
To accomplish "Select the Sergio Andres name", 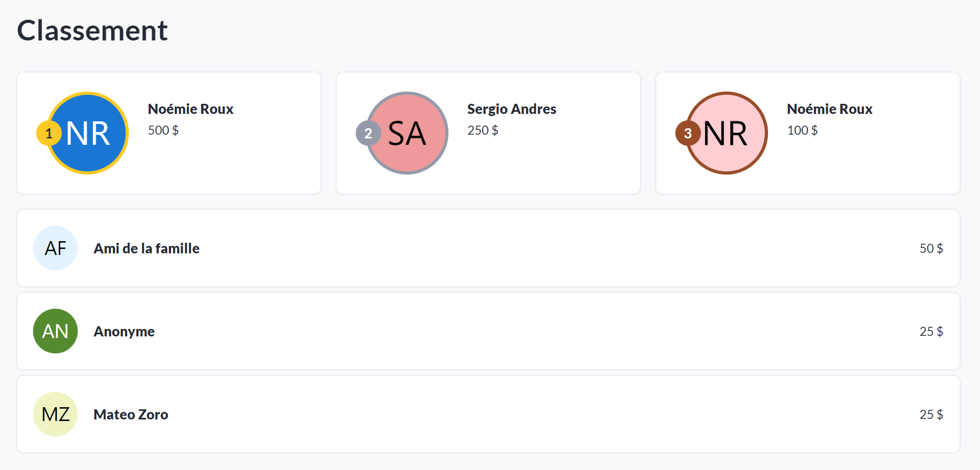I will click(x=511, y=109).
